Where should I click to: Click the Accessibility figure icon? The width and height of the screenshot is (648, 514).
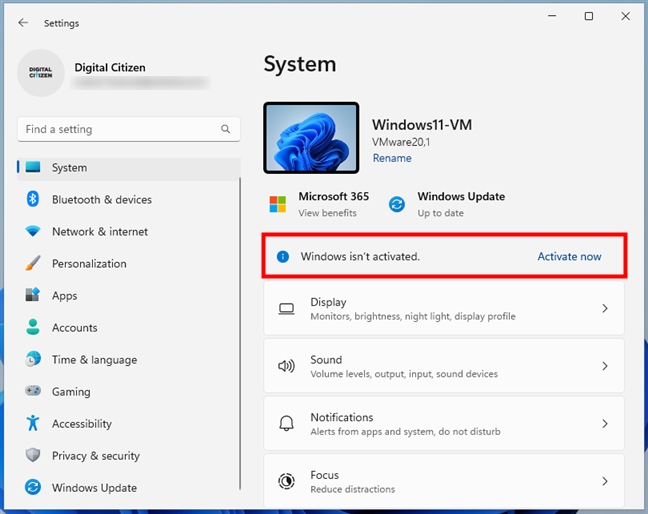coord(33,423)
